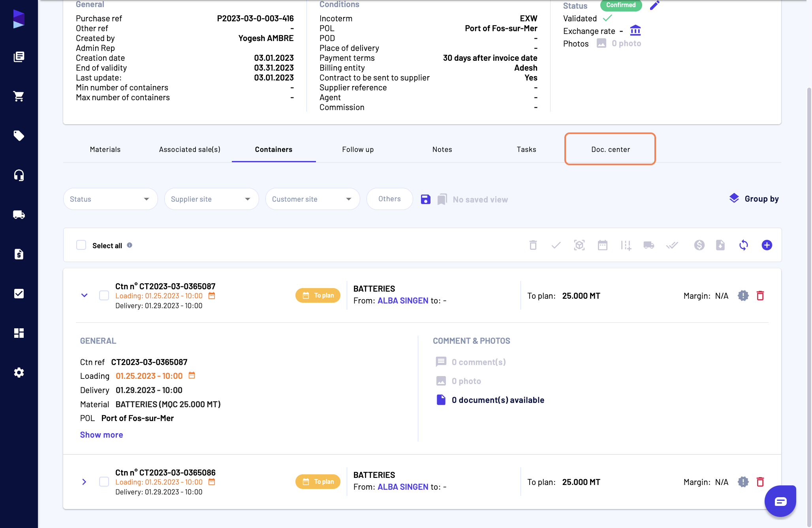Open the Customer site dropdown
The width and height of the screenshot is (812, 528).
[x=313, y=199]
